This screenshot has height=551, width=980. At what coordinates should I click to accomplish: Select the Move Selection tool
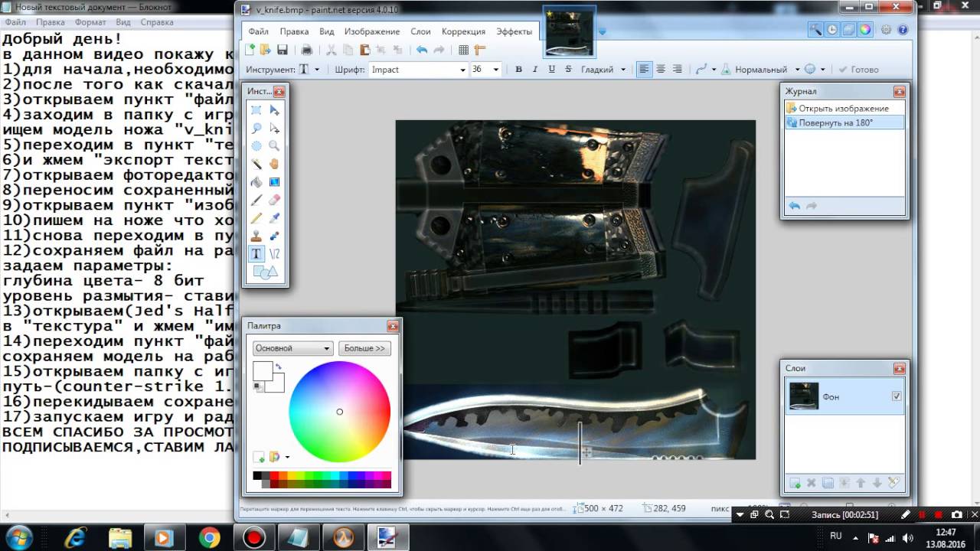tap(274, 129)
